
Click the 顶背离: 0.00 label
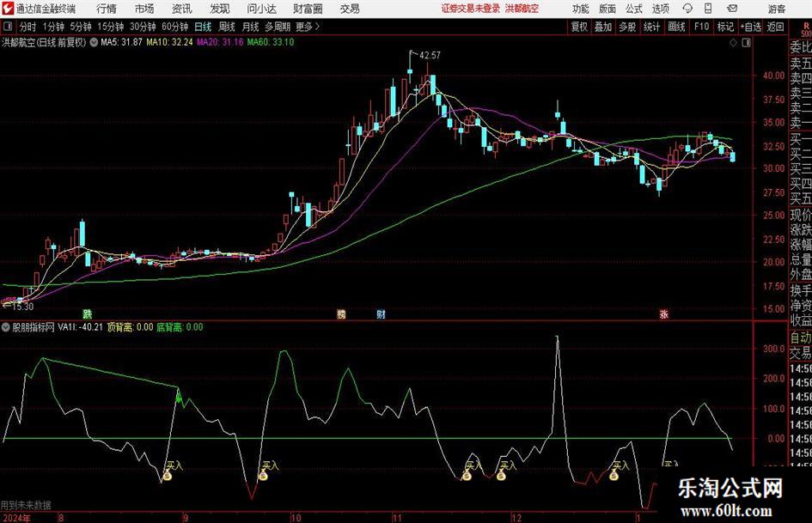pyautogui.click(x=130, y=327)
